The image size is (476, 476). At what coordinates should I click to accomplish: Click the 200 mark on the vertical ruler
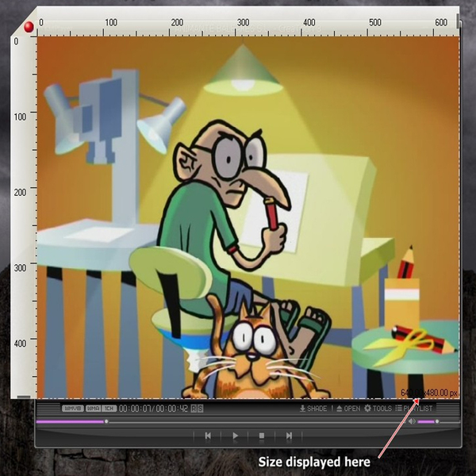20,192
